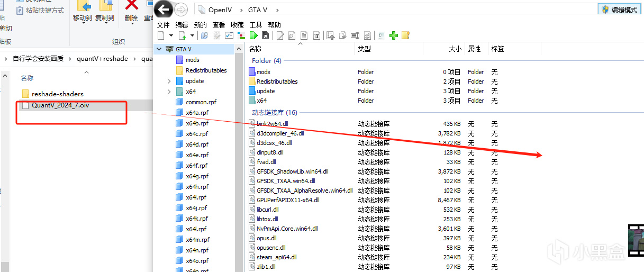Open the 文件 menu in OpenIV
The width and height of the screenshot is (644, 272).
[x=164, y=25]
